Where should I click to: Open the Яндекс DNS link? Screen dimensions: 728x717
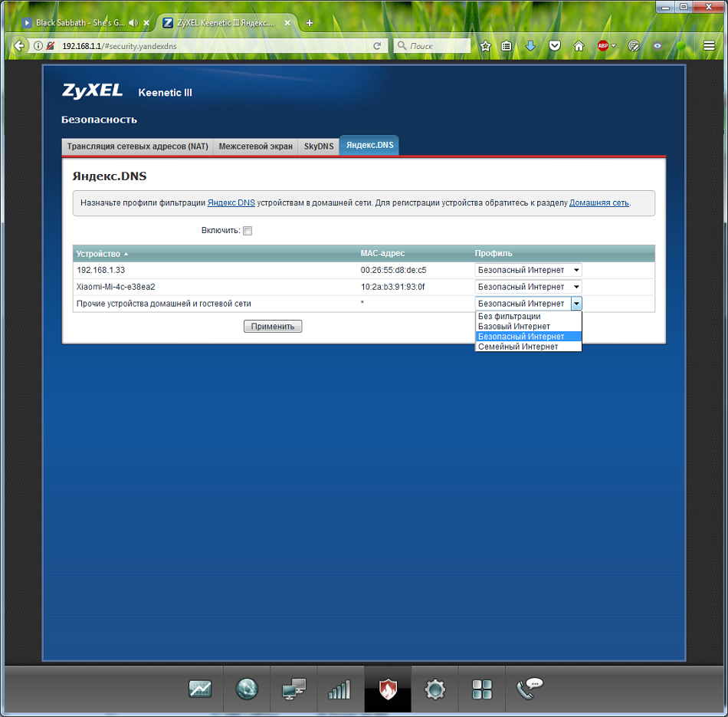[231, 202]
